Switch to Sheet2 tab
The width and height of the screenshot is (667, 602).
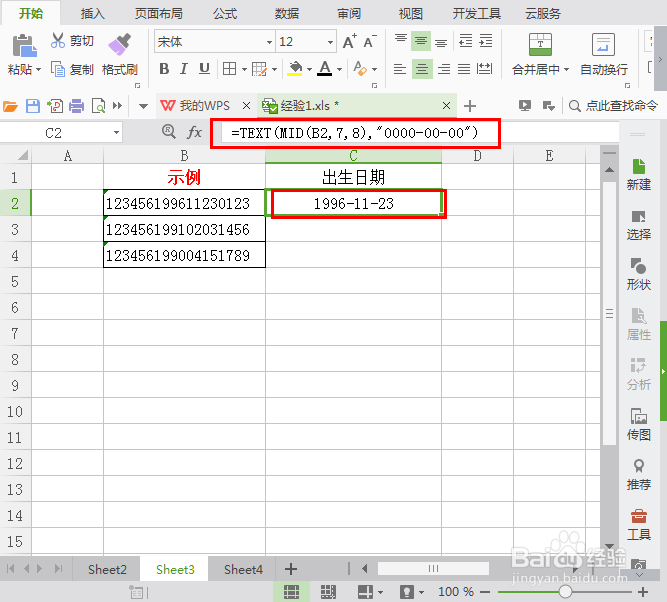[107, 569]
